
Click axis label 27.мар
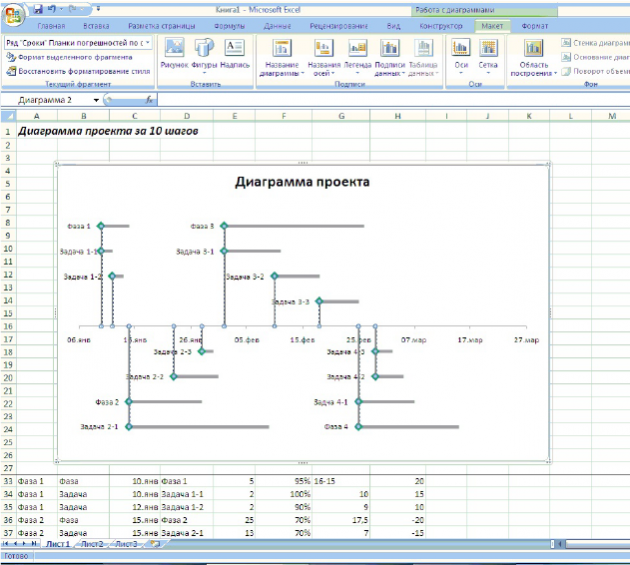526,340
